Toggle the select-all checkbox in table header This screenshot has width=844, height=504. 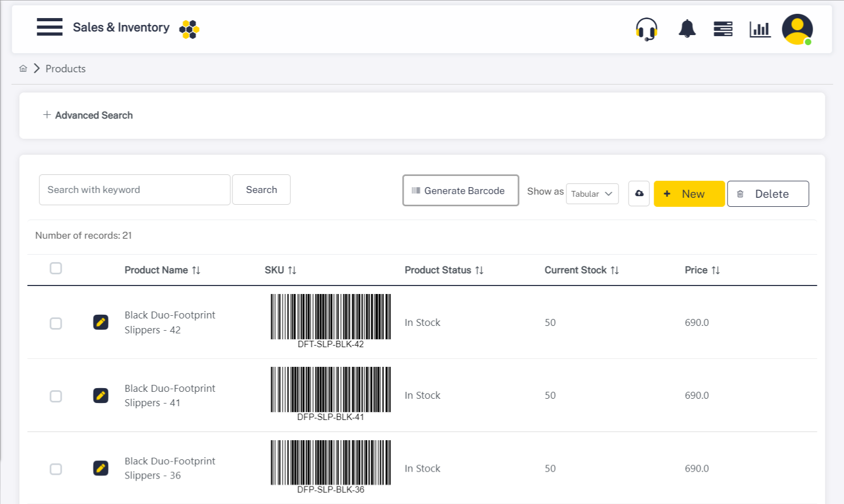[x=56, y=268]
